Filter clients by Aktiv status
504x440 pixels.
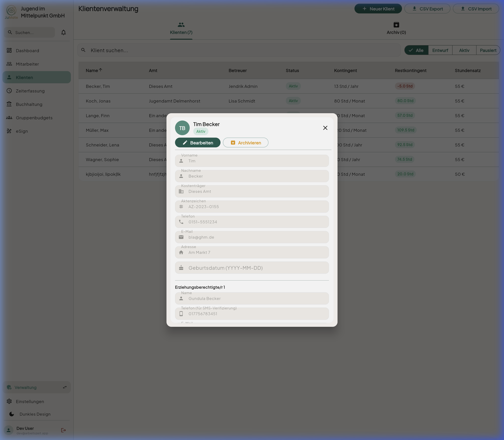pos(464,50)
